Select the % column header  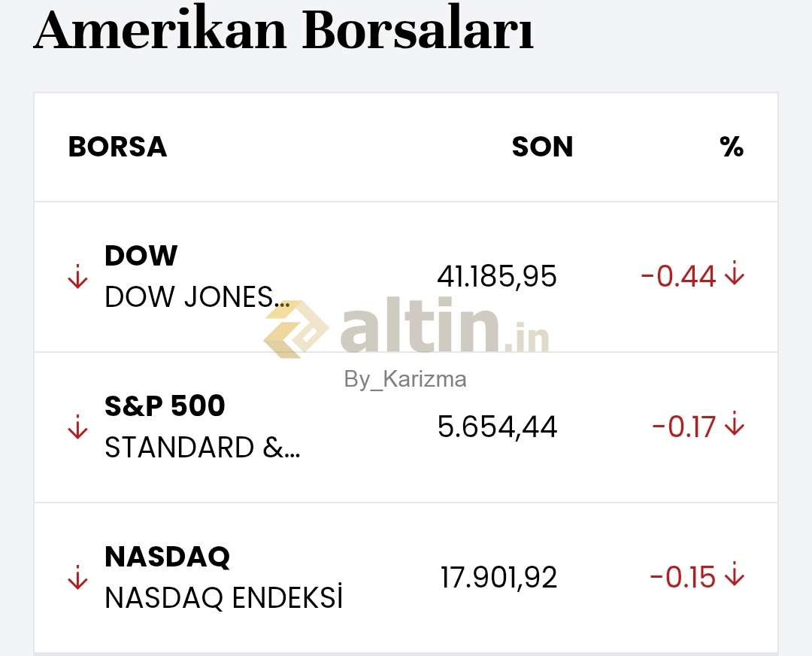[x=732, y=147]
